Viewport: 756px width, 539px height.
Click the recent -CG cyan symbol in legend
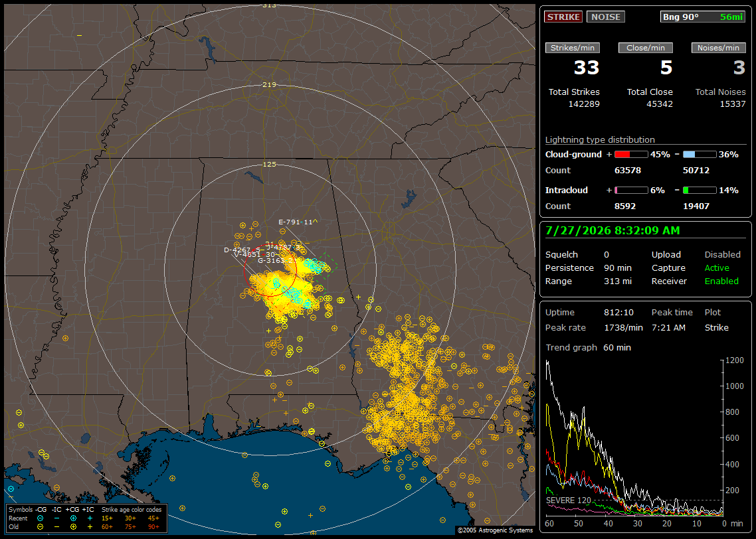pos(41,518)
